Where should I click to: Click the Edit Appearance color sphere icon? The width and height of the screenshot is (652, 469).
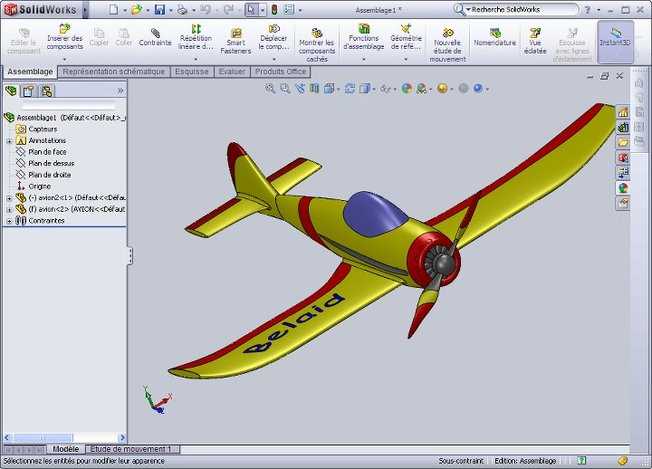pyautogui.click(x=407, y=88)
